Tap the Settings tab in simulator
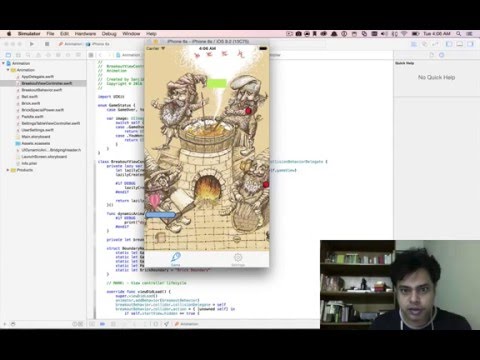 point(238,259)
